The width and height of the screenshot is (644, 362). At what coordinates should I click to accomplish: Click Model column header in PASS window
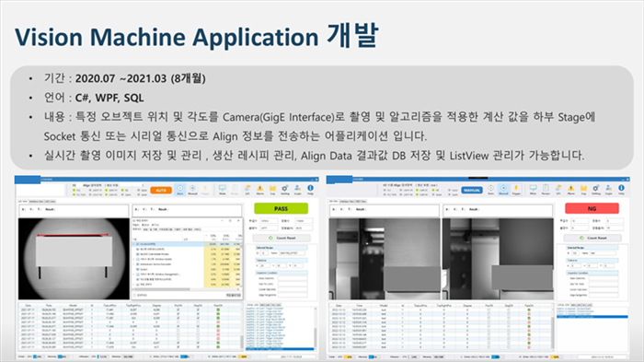click(73, 305)
